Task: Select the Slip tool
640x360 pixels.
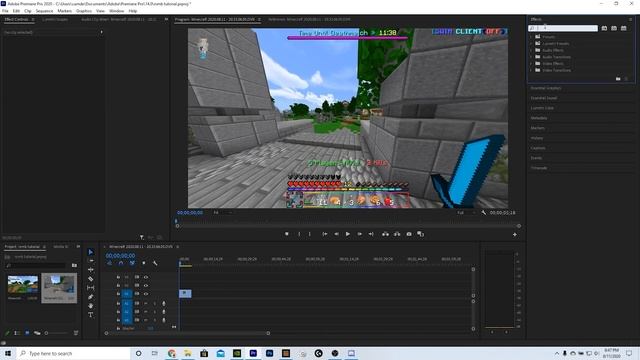Action: coord(91,288)
